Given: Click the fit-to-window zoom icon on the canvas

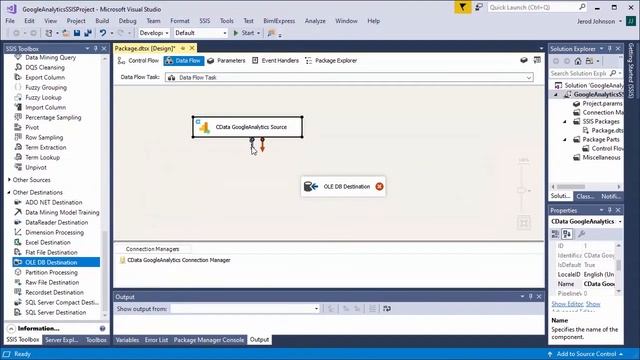Looking at the screenshot, I should [x=524, y=223].
